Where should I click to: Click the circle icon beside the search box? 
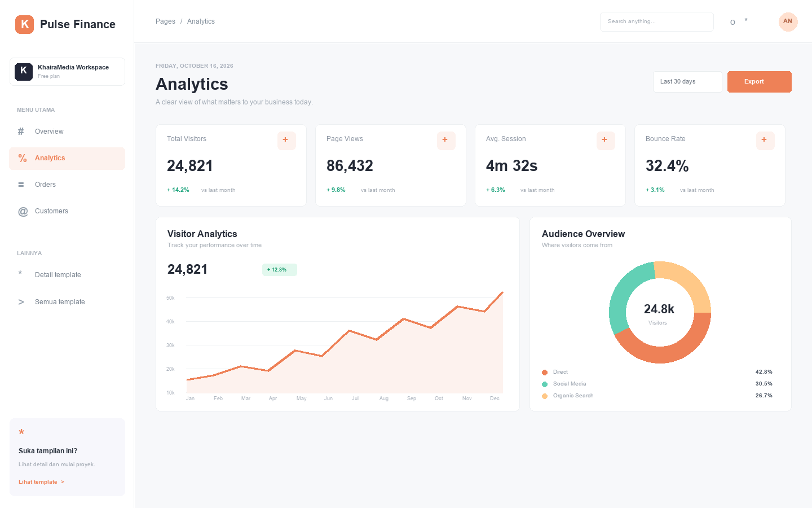[x=732, y=22]
